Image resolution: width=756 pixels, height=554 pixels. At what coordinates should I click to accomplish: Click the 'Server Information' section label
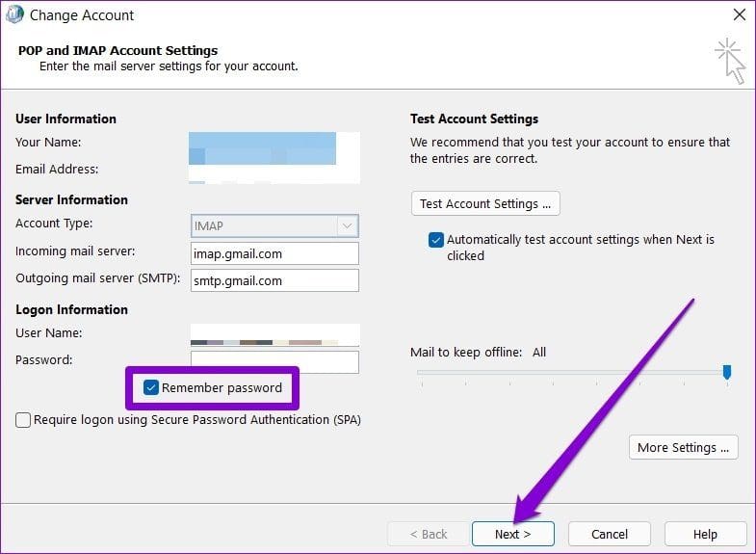pyautogui.click(x=71, y=199)
